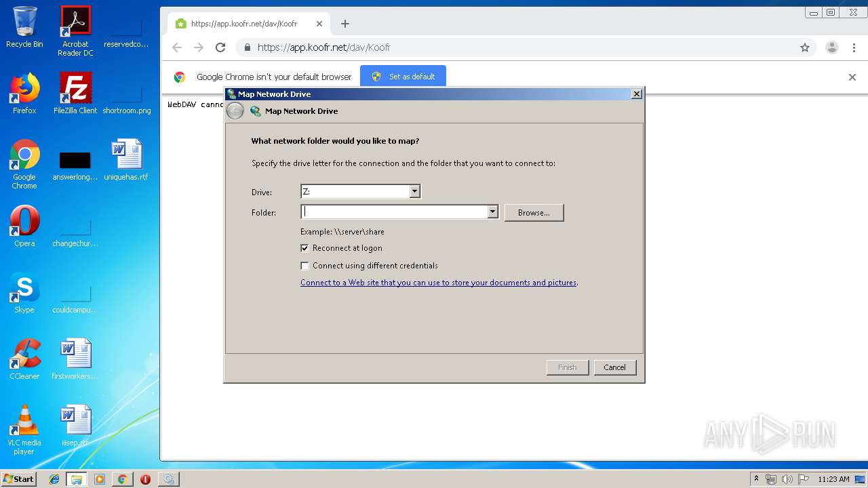This screenshot has width=868, height=488.
Task: Bookmark this page with the star
Action: click(805, 47)
